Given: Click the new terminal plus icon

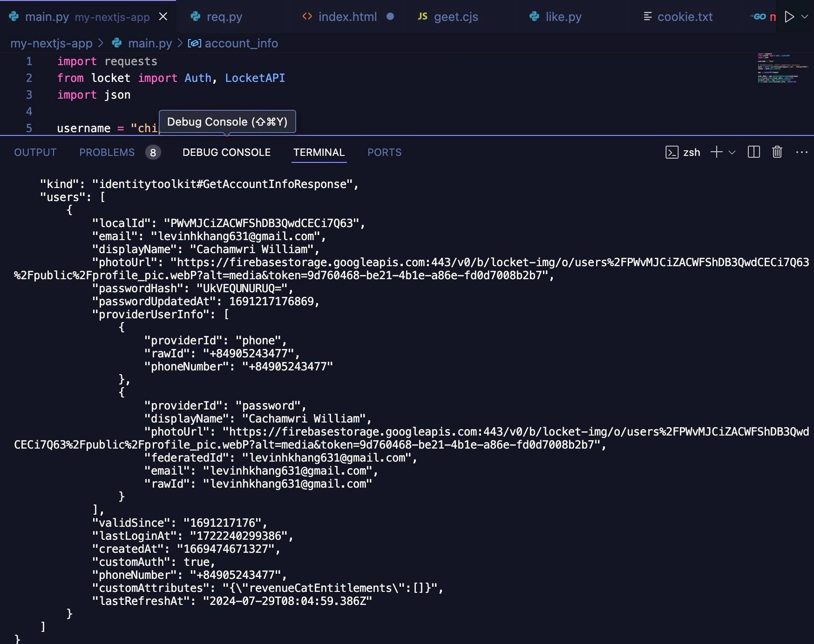Looking at the screenshot, I should [x=716, y=152].
